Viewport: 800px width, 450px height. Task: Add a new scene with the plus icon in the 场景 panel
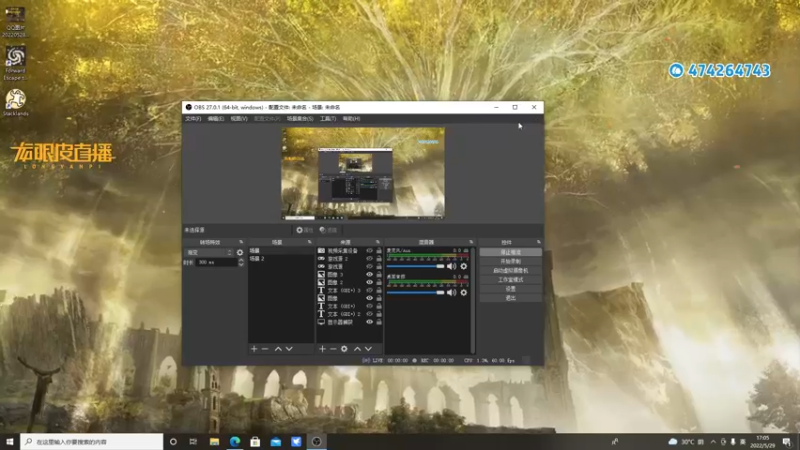[254, 349]
